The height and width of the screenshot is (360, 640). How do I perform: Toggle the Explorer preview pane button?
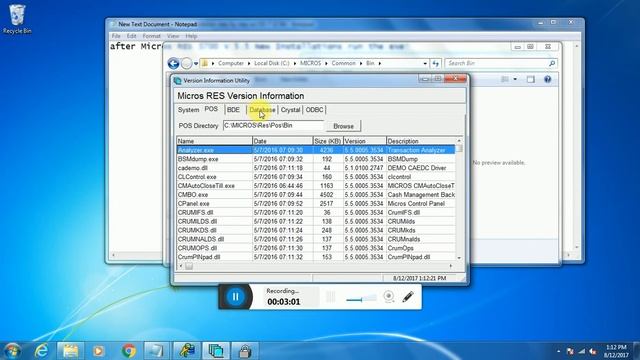(x=530, y=79)
